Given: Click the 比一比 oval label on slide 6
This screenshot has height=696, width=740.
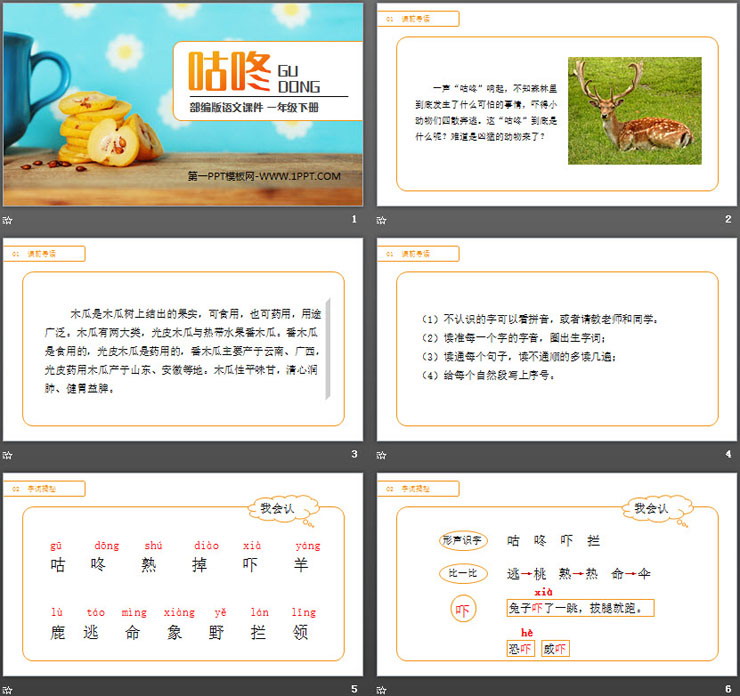Looking at the screenshot, I should click(462, 573).
